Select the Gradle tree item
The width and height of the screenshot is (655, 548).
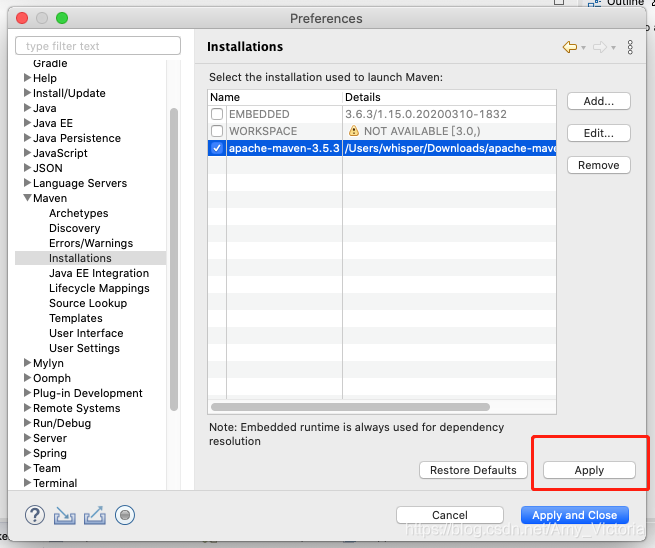click(x=50, y=63)
